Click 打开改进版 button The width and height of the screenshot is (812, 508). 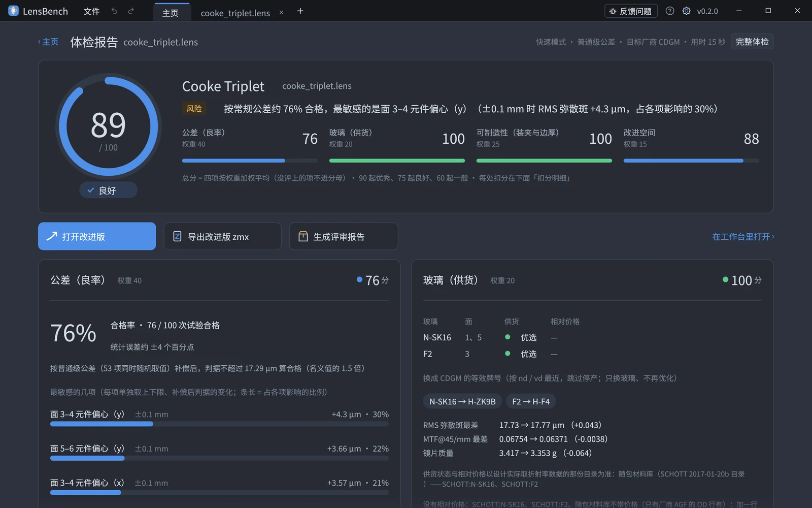coord(97,236)
